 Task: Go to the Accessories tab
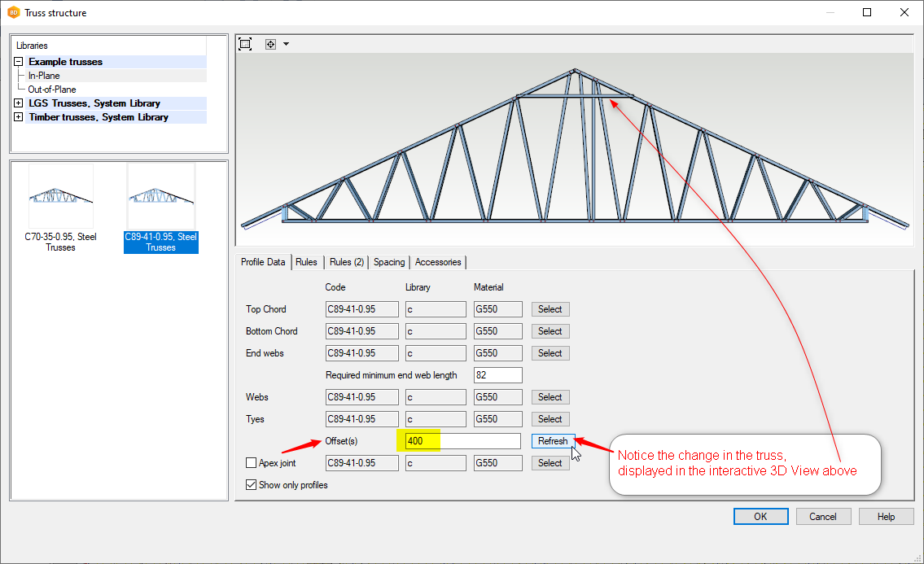[x=438, y=262]
